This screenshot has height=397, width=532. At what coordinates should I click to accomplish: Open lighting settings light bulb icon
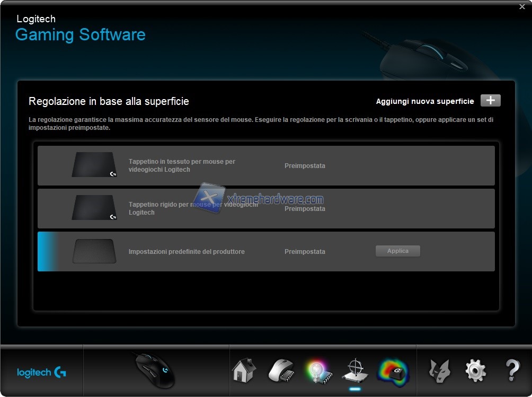tap(317, 370)
